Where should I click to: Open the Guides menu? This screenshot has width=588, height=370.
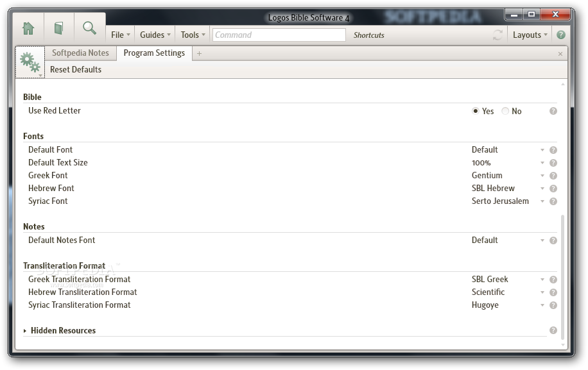[x=155, y=35]
